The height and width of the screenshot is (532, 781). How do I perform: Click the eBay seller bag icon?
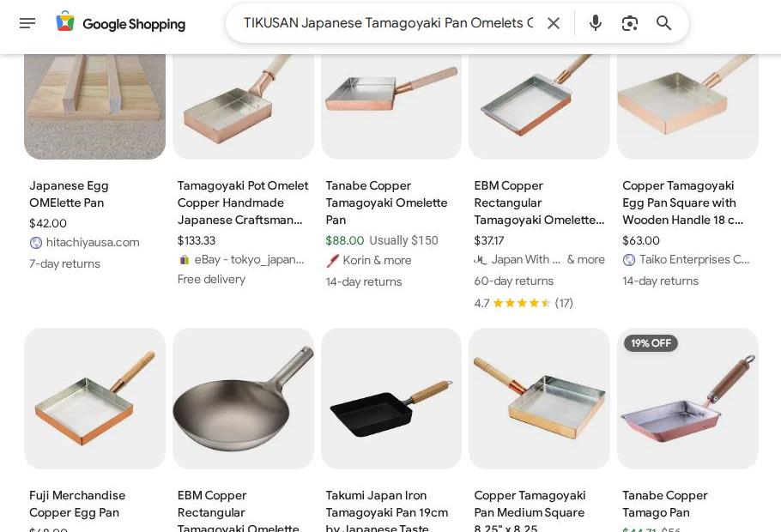tap(184, 259)
